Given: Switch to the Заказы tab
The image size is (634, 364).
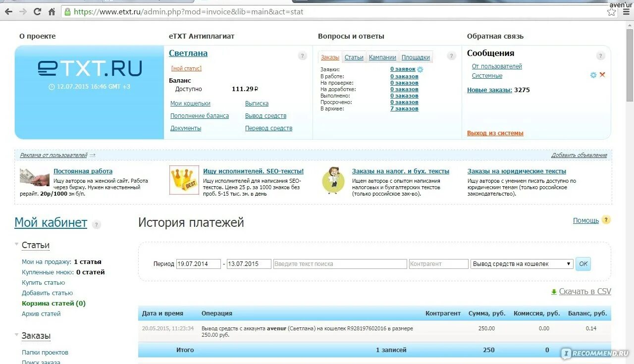Looking at the screenshot, I should [x=330, y=57].
